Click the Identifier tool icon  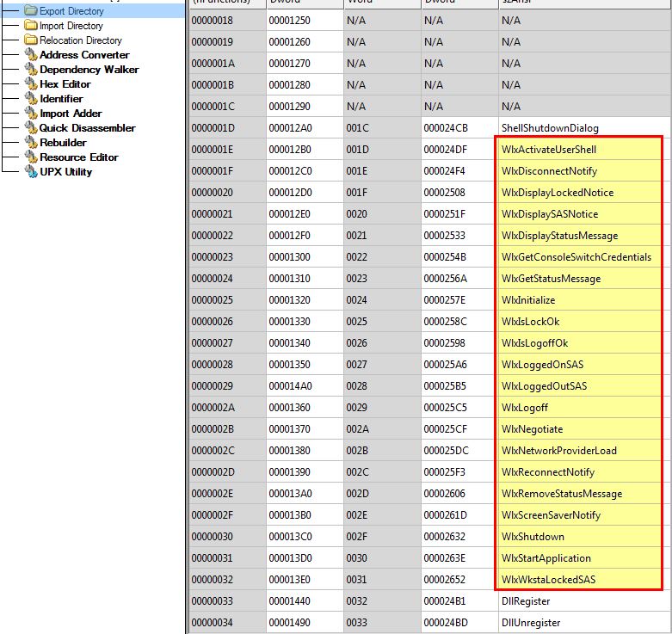[31, 98]
